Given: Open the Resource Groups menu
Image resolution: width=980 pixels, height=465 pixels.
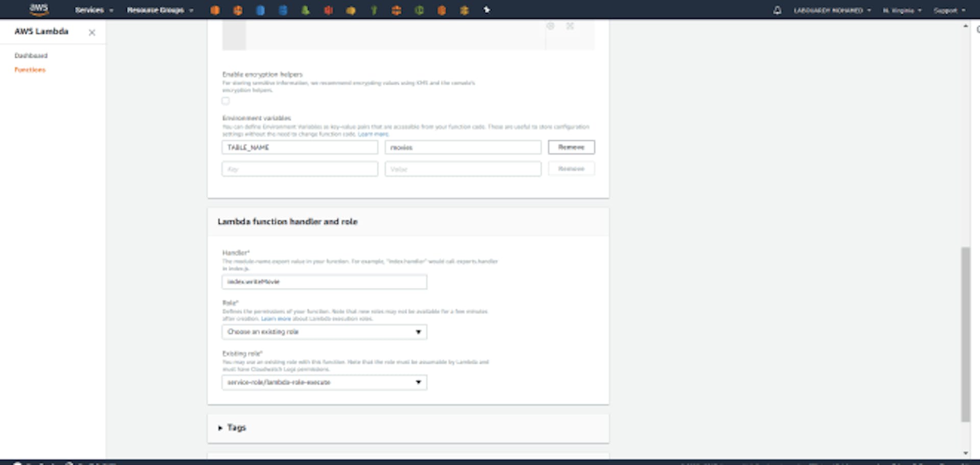Looking at the screenshot, I should pos(160,10).
